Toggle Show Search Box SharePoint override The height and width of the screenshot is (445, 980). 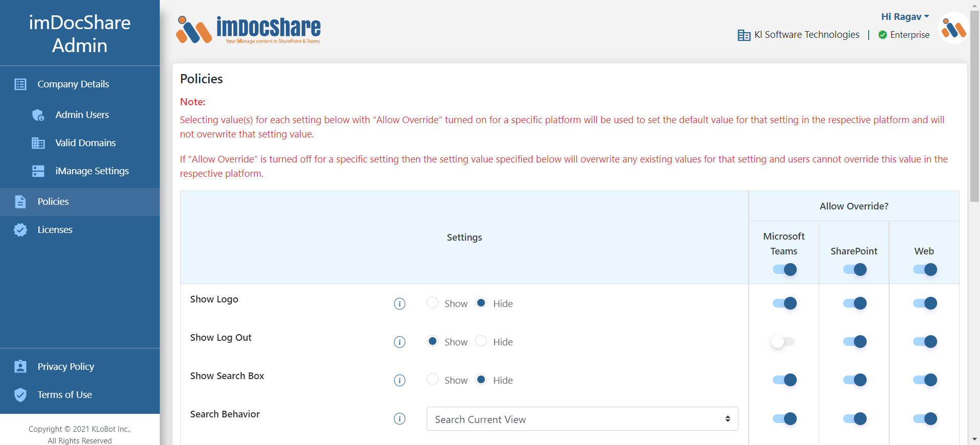click(x=854, y=380)
